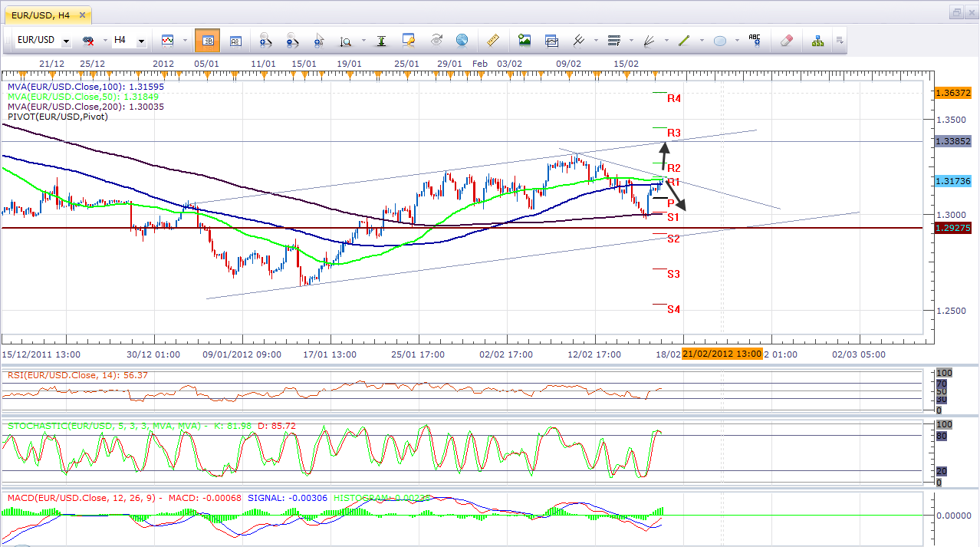Restore the chart window size

coord(957,12)
